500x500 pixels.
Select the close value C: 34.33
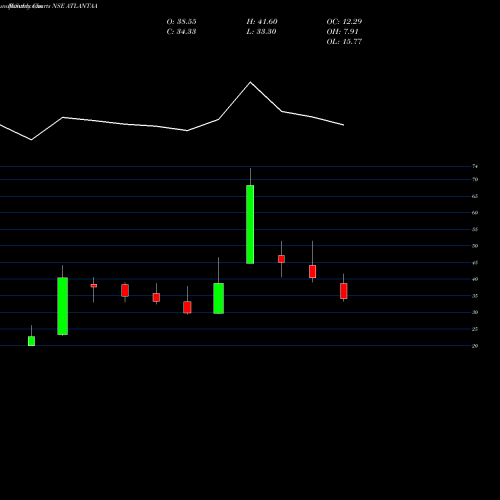[181, 32]
